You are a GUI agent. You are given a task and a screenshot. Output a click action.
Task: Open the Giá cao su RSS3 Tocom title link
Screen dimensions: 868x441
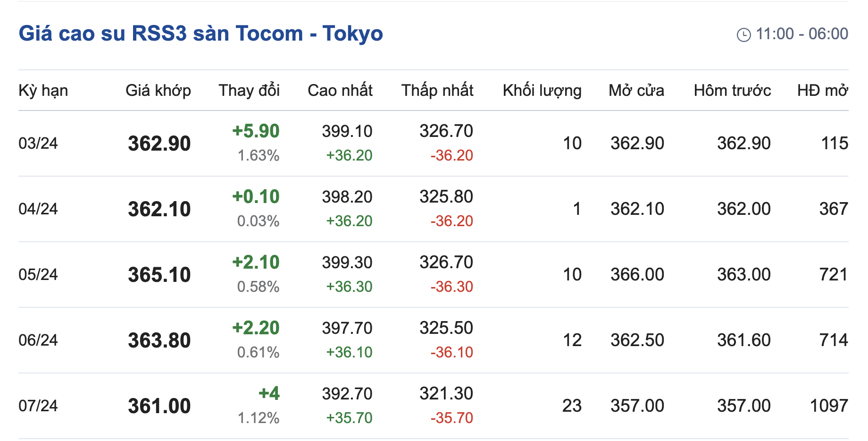coord(200,34)
